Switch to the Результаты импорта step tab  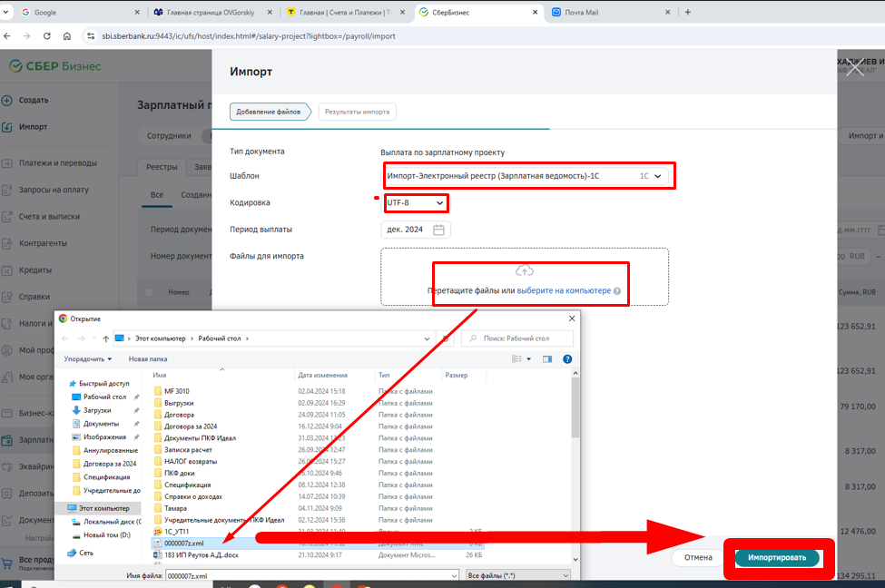pos(358,112)
